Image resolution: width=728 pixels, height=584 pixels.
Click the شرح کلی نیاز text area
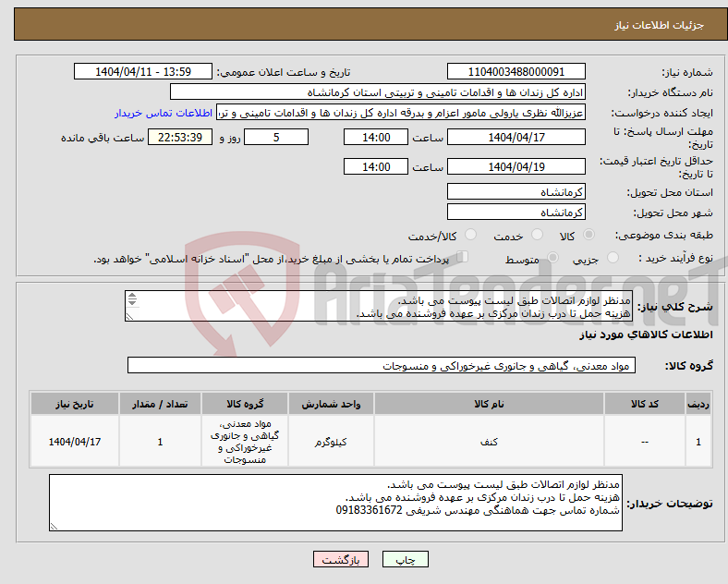coord(379,307)
